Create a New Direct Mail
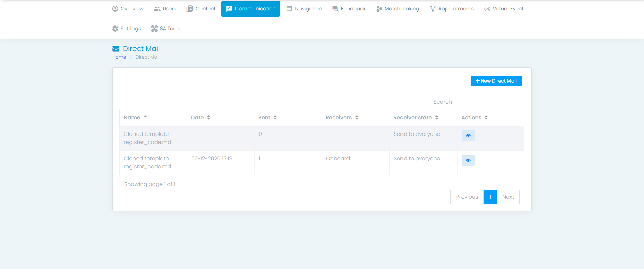Viewport: 644px width, 269px height. [496, 81]
